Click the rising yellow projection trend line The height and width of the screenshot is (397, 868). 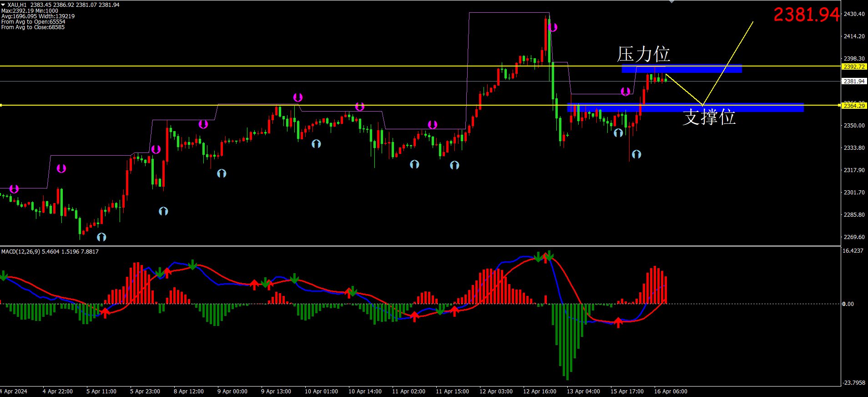tap(728, 63)
